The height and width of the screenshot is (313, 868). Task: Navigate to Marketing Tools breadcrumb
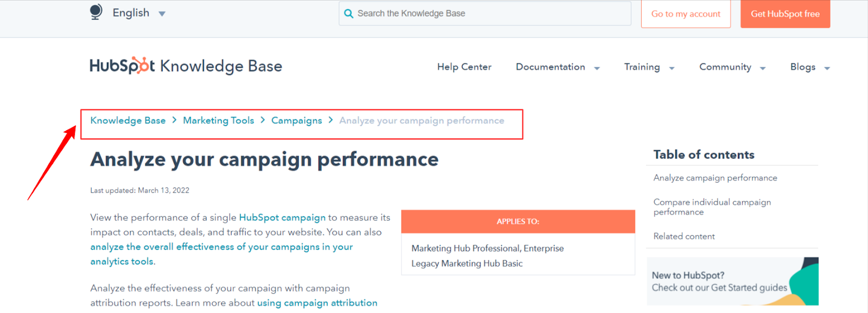point(218,120)
